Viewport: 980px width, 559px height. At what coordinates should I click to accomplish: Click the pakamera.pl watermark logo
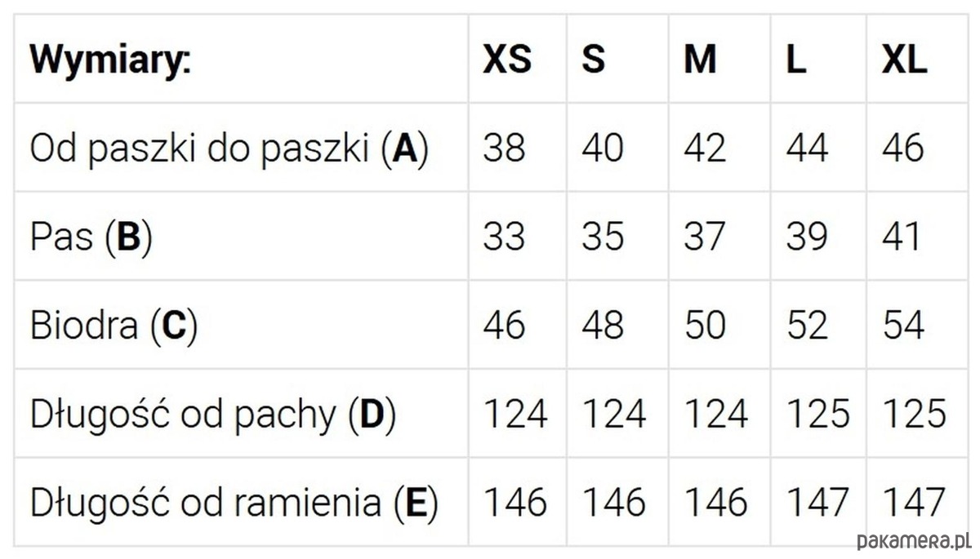[x=913, y=540]
